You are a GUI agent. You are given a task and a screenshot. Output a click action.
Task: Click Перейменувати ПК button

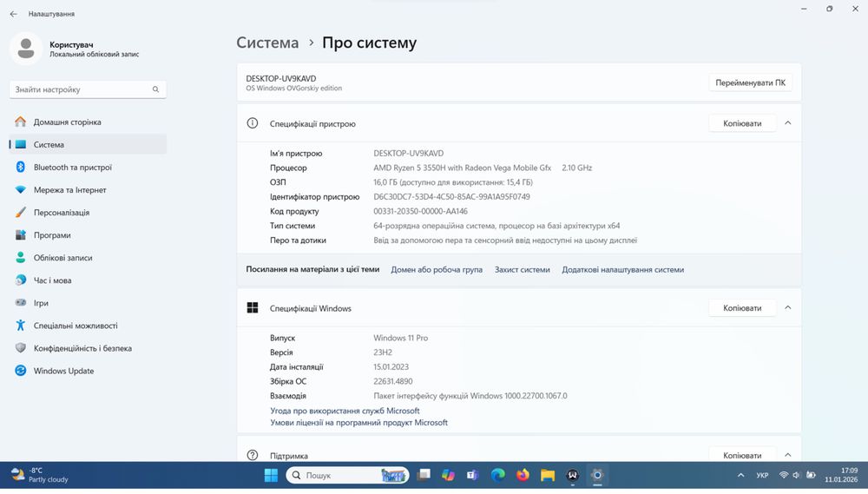[750, 82]
